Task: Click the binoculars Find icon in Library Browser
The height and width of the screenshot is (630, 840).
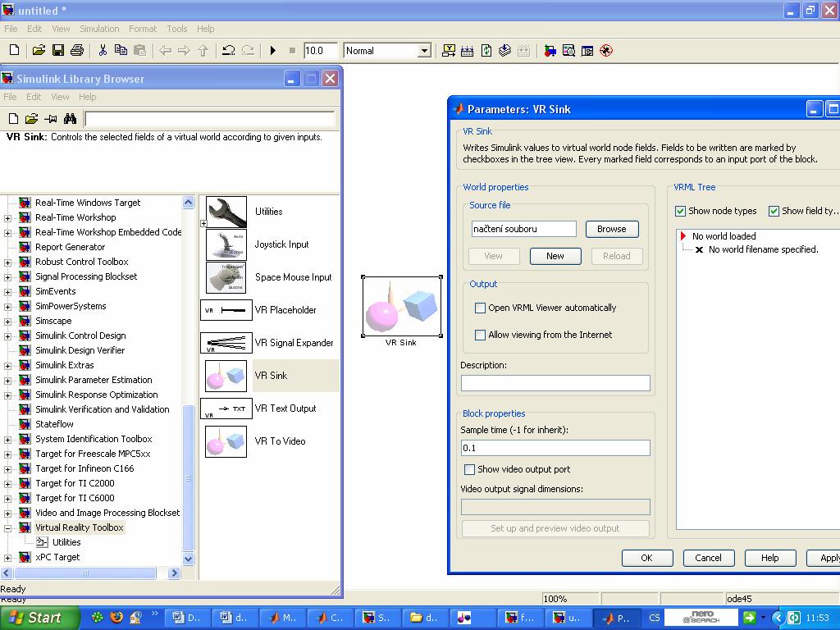Action: tap(70, 118)
